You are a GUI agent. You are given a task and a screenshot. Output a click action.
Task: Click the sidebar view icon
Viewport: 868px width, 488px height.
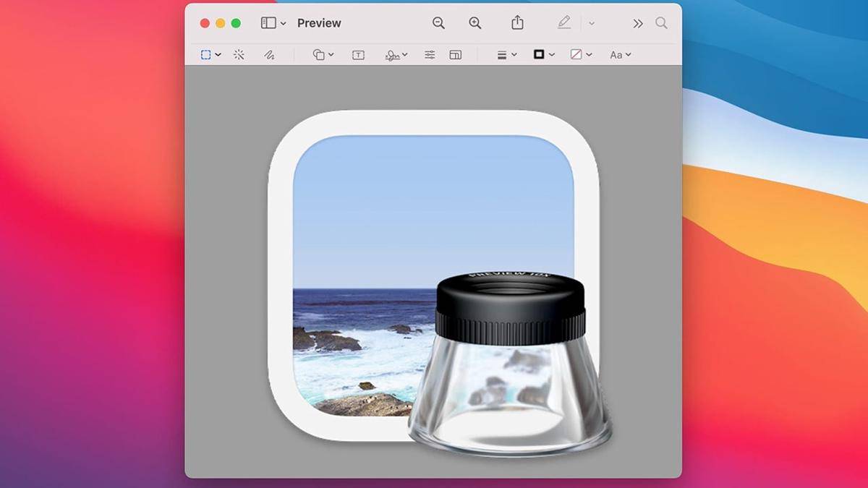pos(268,23)
